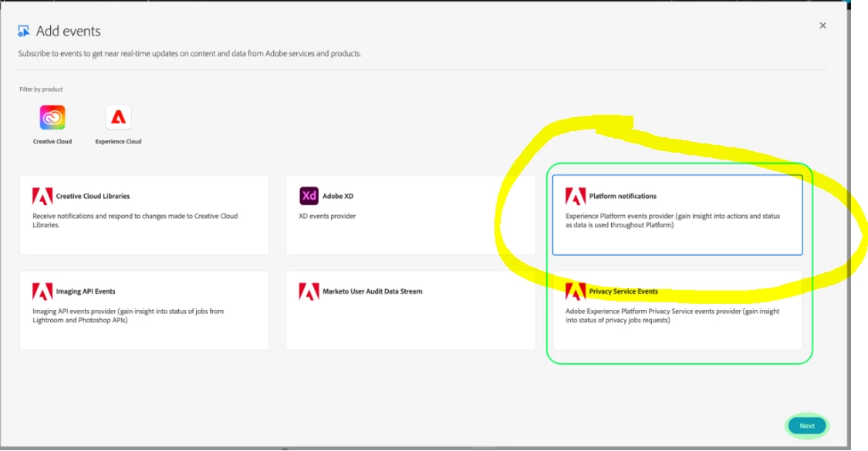Image resolution: width=868 pixels, height=451 pixels.
Task: Click the Imaging API Events title
Action: pos(86,291)
